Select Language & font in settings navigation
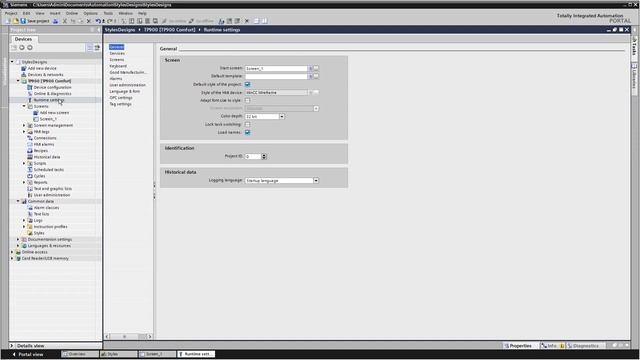The height and width of the screenshot is (360, 640). click(x=124, y=91)
